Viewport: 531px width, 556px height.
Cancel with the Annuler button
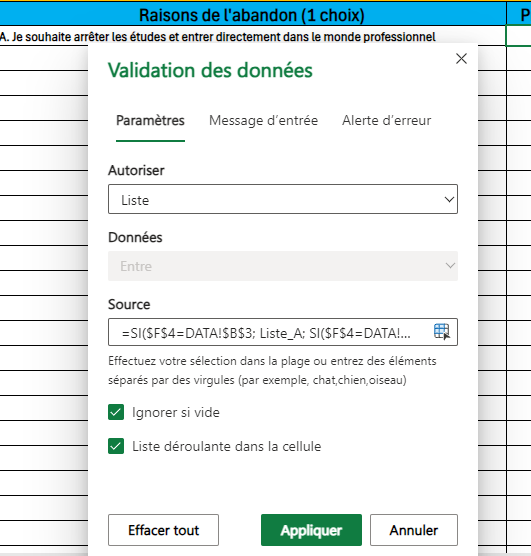(x=414, y=530)
